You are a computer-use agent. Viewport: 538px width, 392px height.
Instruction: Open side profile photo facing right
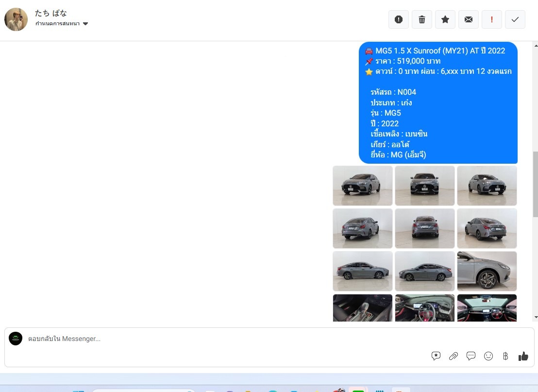click(x=363, y=271)
